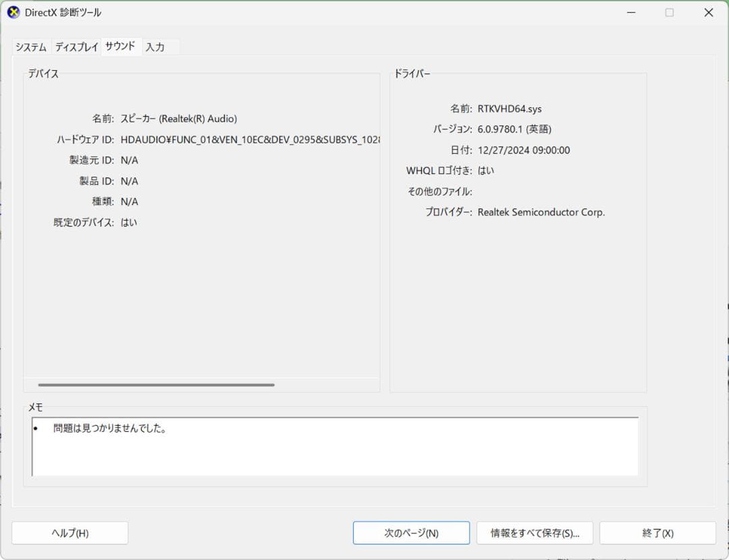Viewport: 729px width, 560px height.
Task: Click 情報をすべて保存(S) to save all information
Action: pos(535,532)
